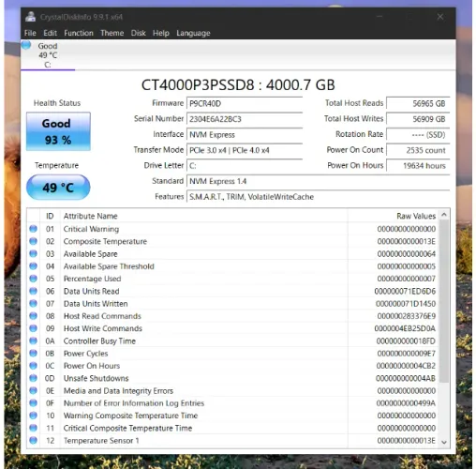This screenshot has width=476, height=469.
Task: Select the Unsafe Shutdowns attribute name
Action: coord(96,378)
